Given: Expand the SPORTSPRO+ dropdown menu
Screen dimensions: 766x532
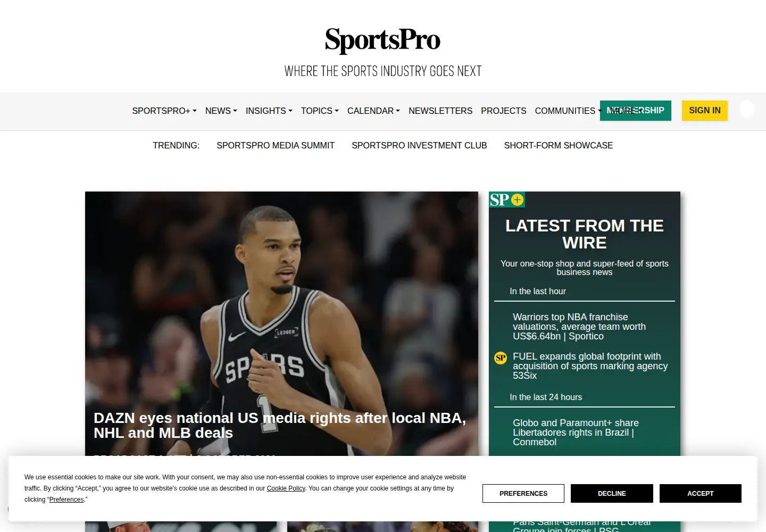Looking at the screenshot, I should tap(164, 111).
